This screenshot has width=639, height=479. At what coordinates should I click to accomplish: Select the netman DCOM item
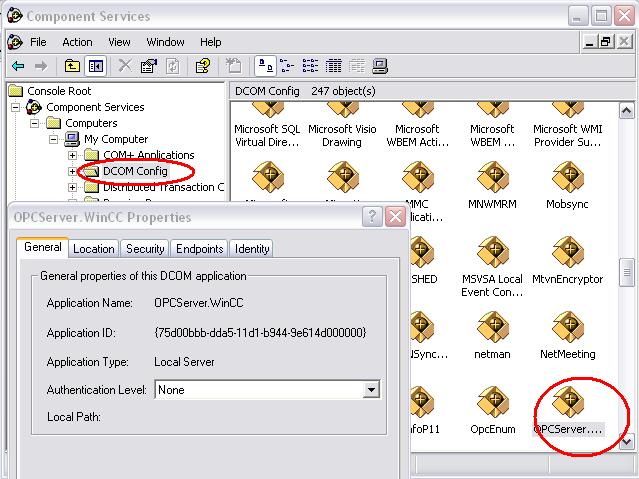coord(493,336)
